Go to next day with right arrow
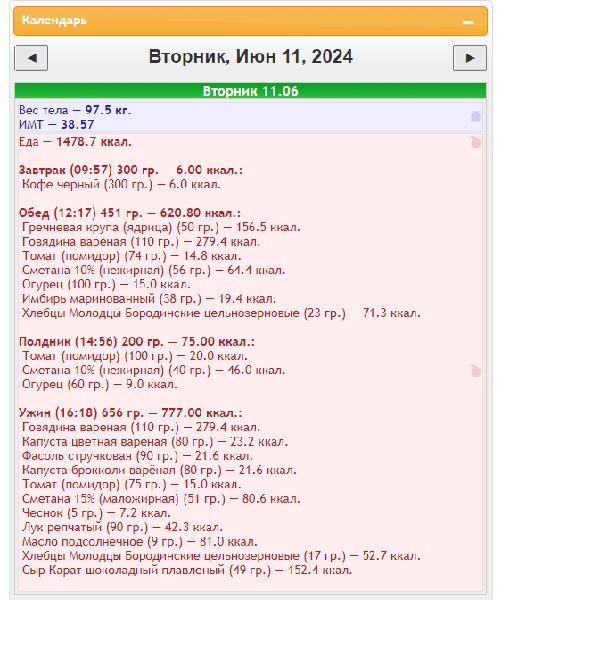This screenshot has width=596, height=672. point(470,58)
